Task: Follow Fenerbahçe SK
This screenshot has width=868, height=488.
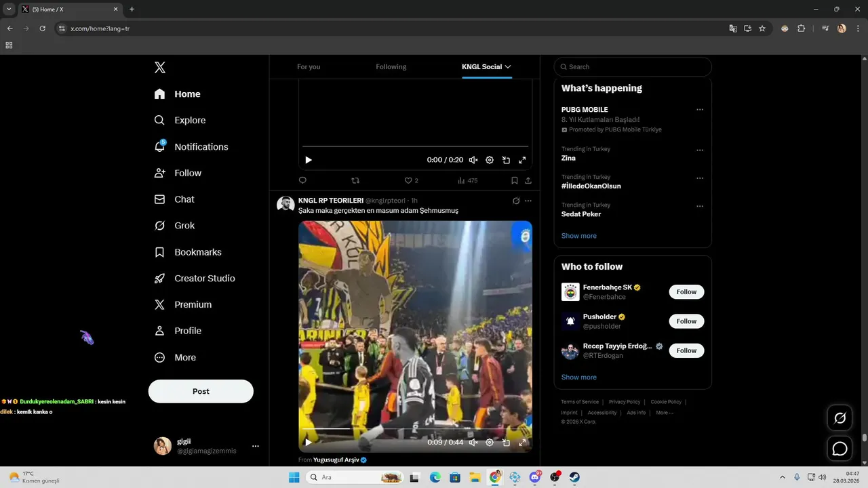Action: coord(686,291)
